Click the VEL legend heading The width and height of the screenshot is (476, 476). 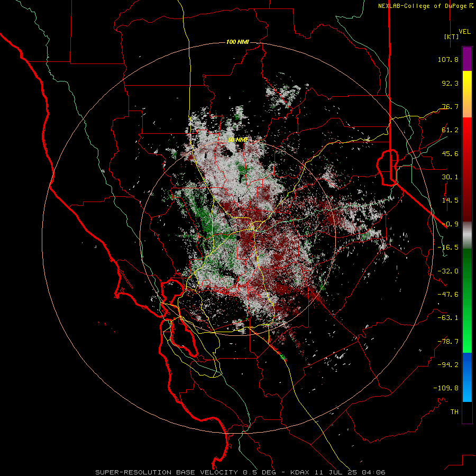click(464, 32)
